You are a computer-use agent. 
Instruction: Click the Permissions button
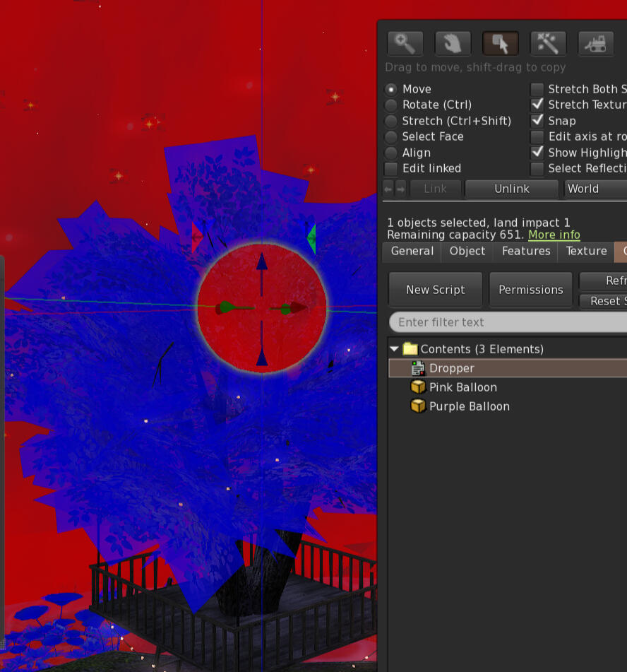530,290
